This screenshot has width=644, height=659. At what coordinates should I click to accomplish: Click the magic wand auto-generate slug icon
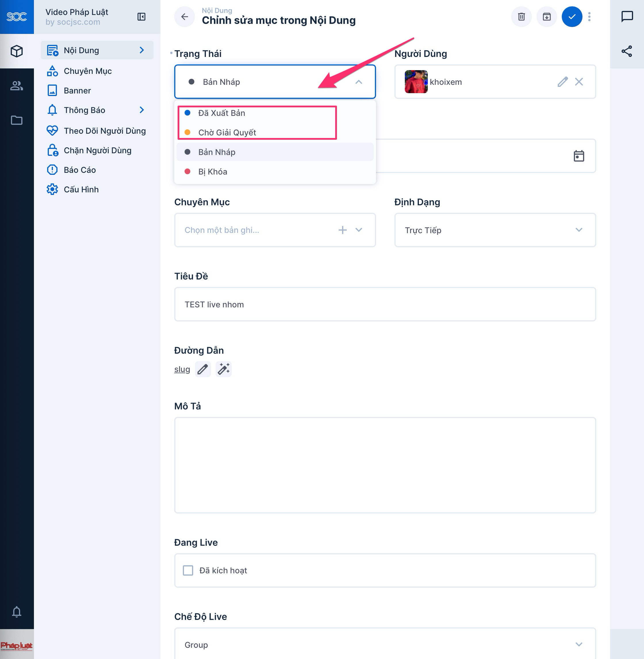pos(224,369)
